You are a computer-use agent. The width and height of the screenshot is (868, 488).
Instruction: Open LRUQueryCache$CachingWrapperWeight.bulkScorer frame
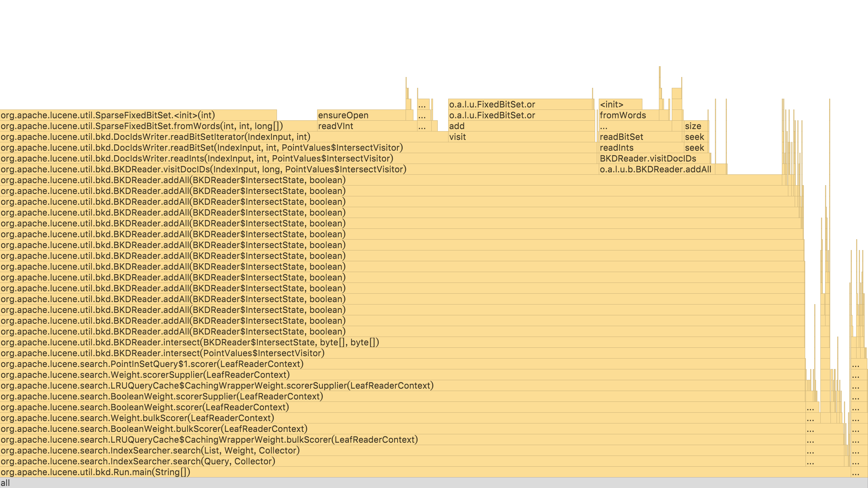(403, 440)
